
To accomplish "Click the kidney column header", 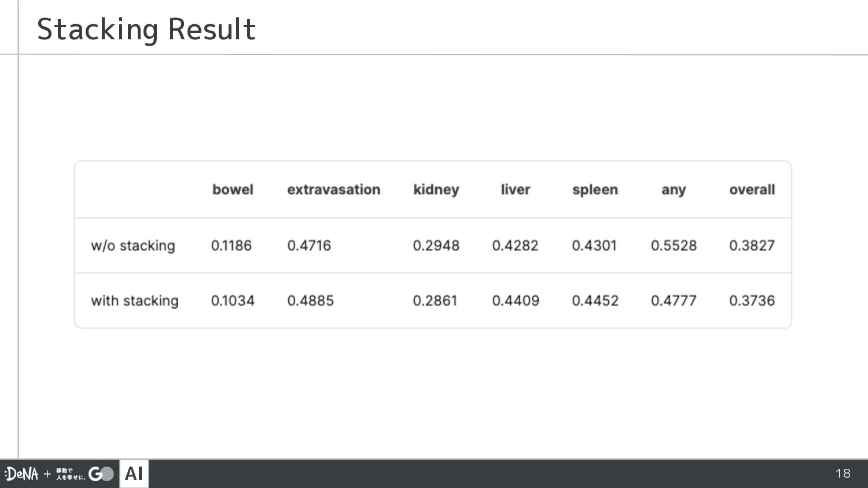I will 436,190.
